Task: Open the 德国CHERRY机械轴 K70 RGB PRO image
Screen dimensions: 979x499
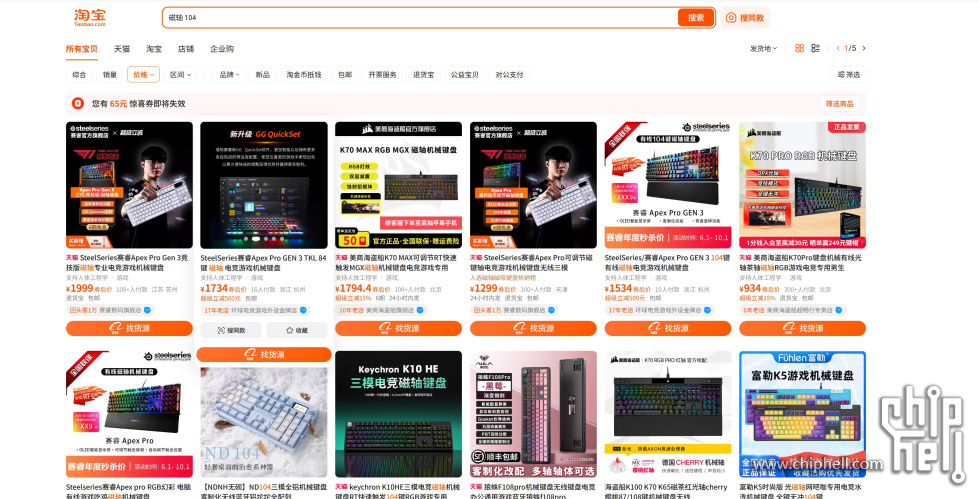Action: point(667,414)
